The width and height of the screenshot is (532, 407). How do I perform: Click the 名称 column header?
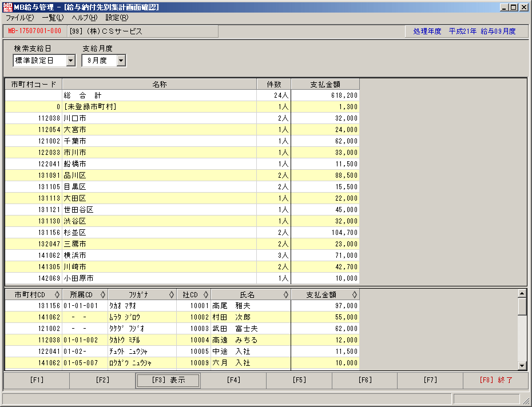pos(160,85)
